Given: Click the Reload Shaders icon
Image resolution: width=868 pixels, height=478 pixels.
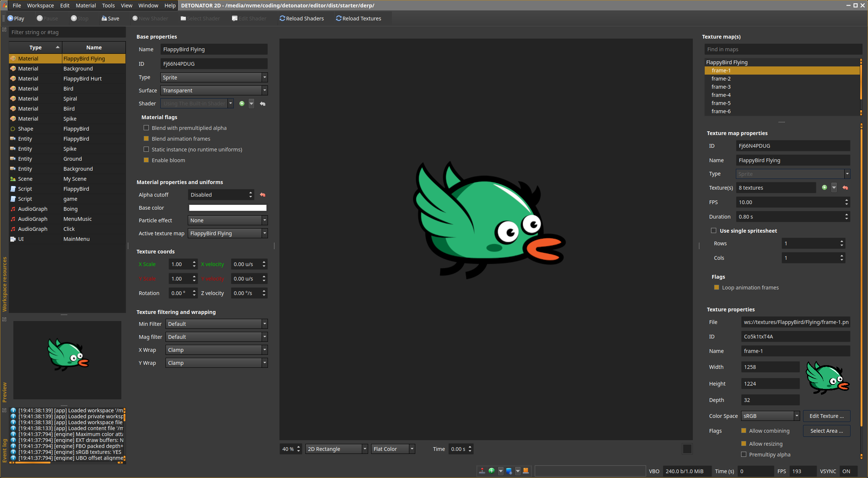Looking at the screenshot, I should (282, 18).
